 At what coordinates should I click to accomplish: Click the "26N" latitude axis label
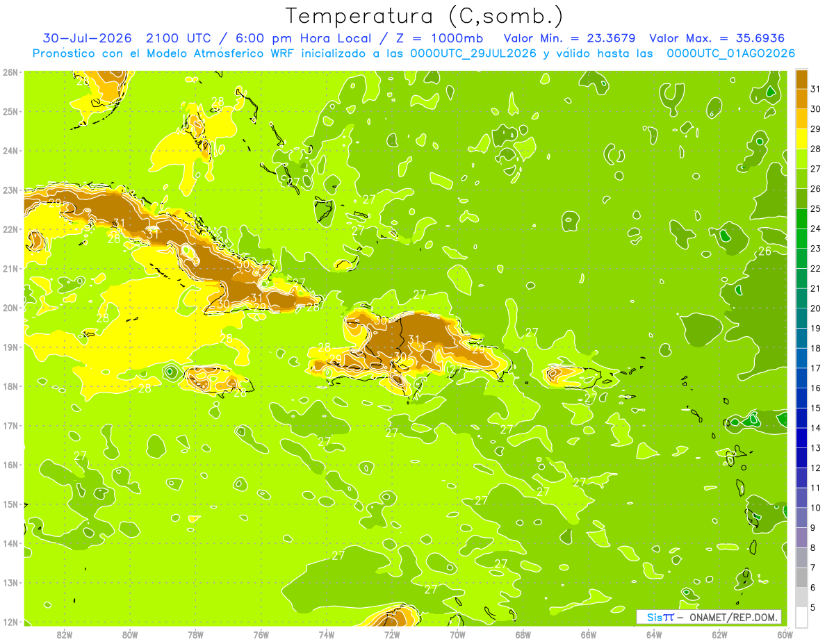10,72
